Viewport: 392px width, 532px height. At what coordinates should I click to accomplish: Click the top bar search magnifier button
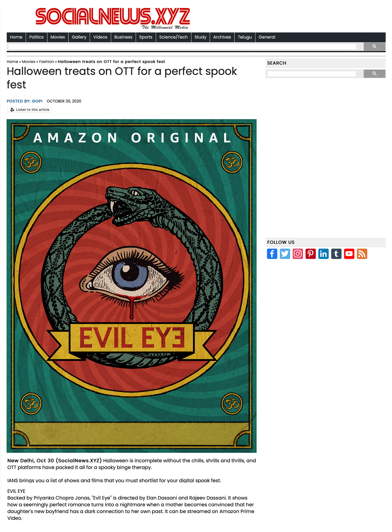pyautogui.click(x=374, y=47)
